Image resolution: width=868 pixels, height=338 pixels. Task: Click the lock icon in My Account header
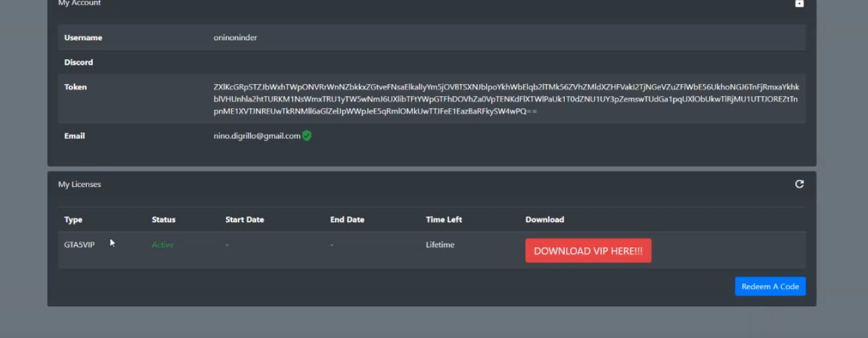click(x=799, y=3)
